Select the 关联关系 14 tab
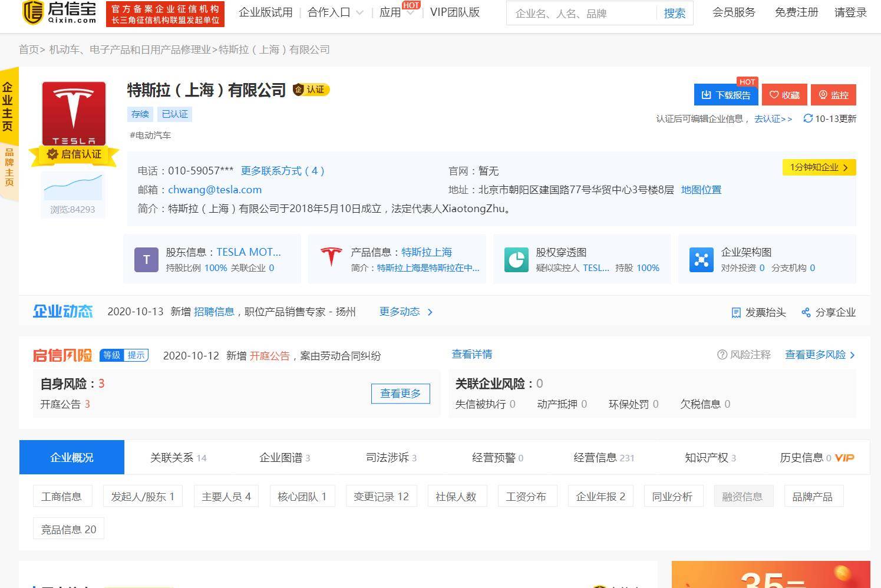Image resolution: width=881 pixels, height=588 pixels. (178, 458)
